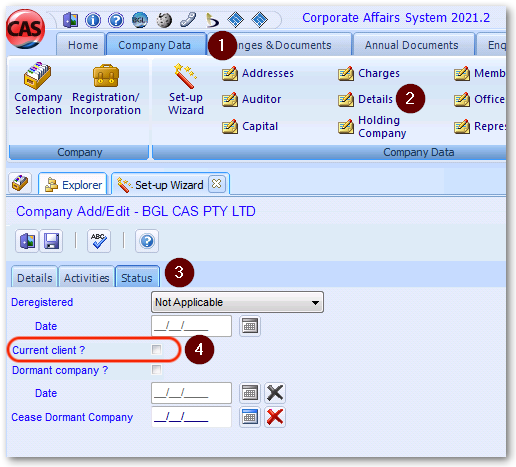This screenshot has width=516, height=467.
Task: Click the Cease Dormant Company label
Action: coord(72,417)
